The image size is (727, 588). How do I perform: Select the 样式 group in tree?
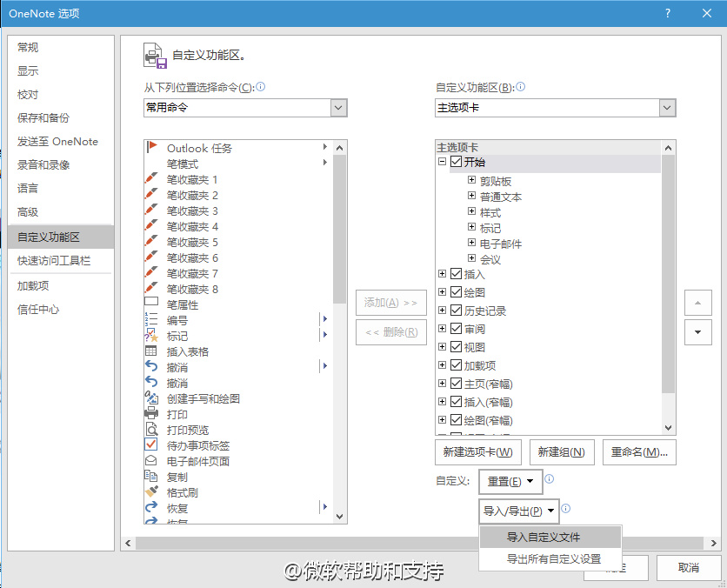click(490, 212)
